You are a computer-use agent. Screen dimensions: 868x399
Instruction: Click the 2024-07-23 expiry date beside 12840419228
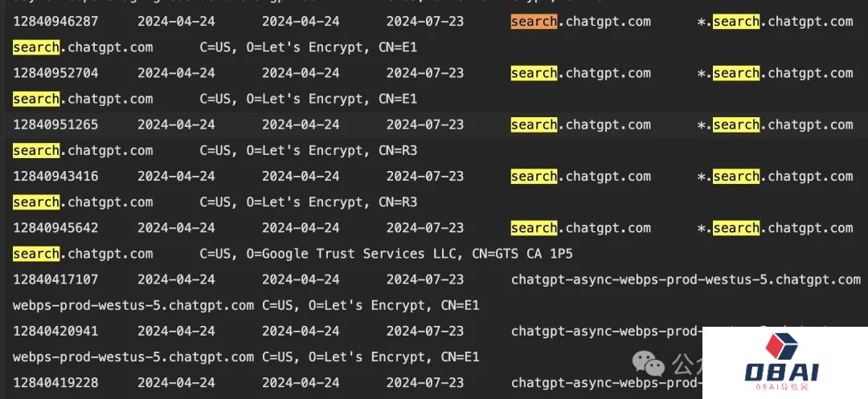pyautogui.click(x=425, y=382)
